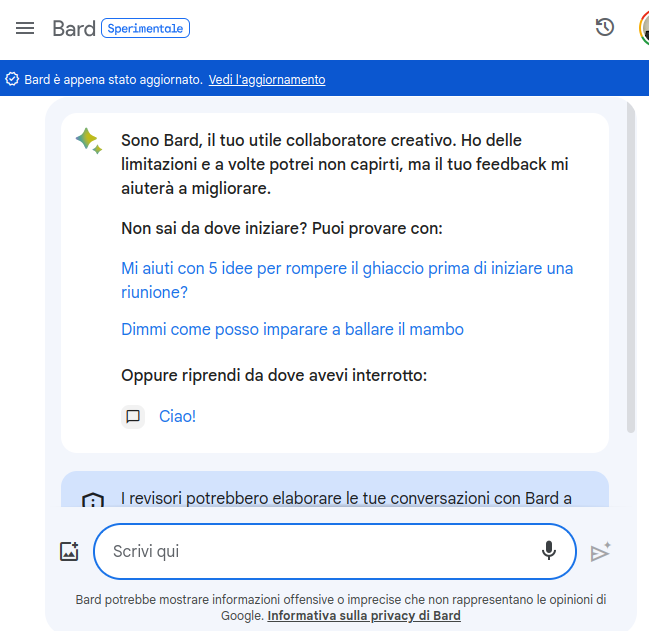Click the 'Sono Bard' introduction paragraph
649x631 pixels.
click(344, 164)
